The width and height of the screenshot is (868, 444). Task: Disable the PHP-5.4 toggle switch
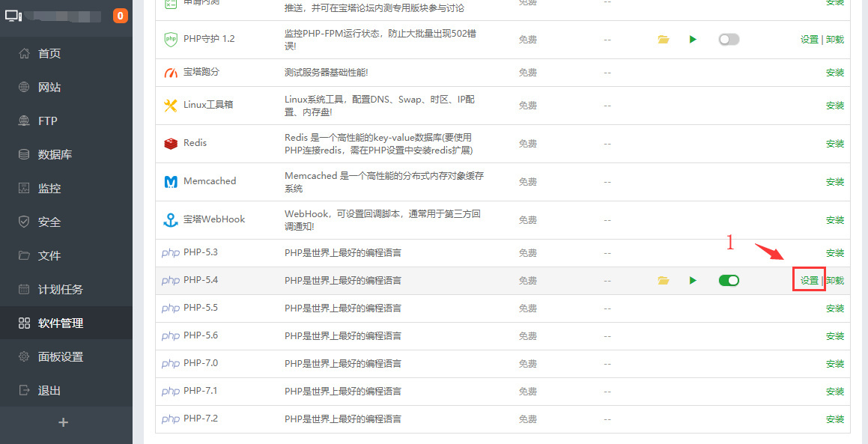[729, 280]
